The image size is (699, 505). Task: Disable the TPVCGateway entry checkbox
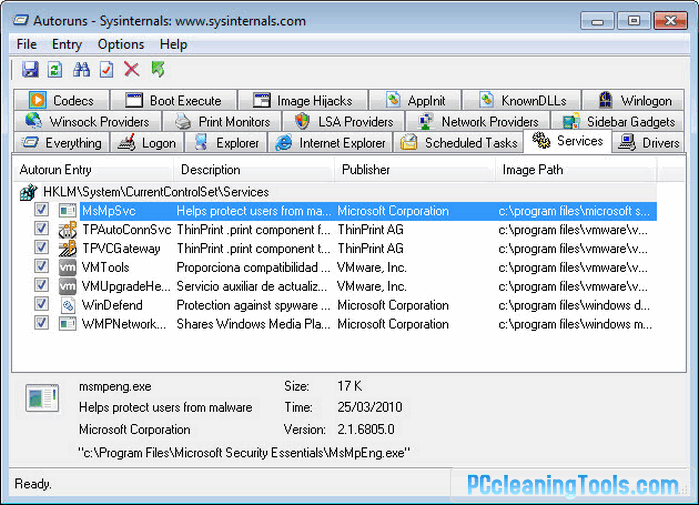click(x=41, y=247)
